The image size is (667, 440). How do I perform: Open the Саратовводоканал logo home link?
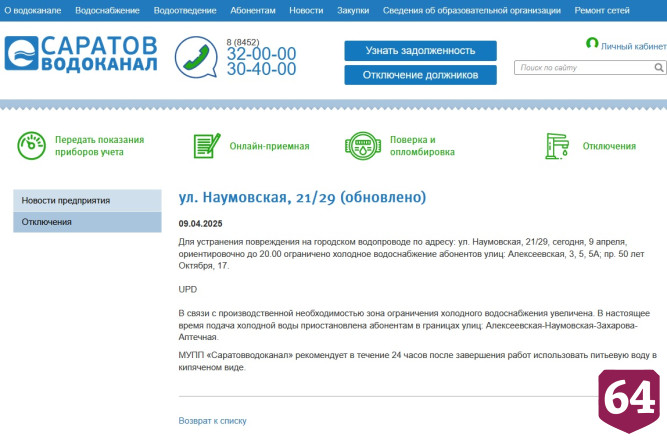81,54
